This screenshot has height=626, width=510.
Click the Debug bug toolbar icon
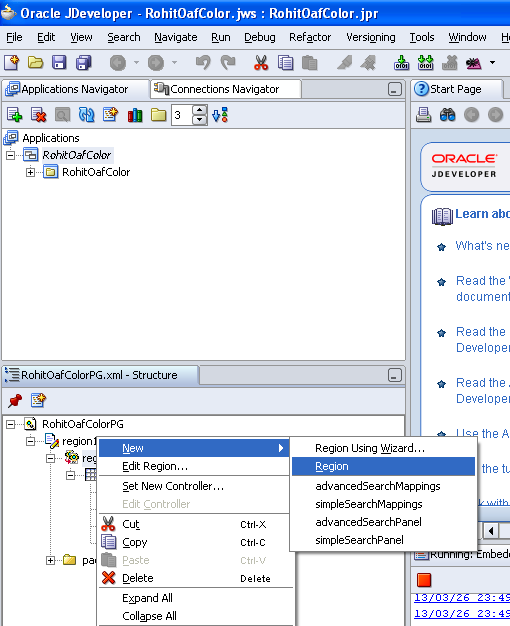(474, 63)
